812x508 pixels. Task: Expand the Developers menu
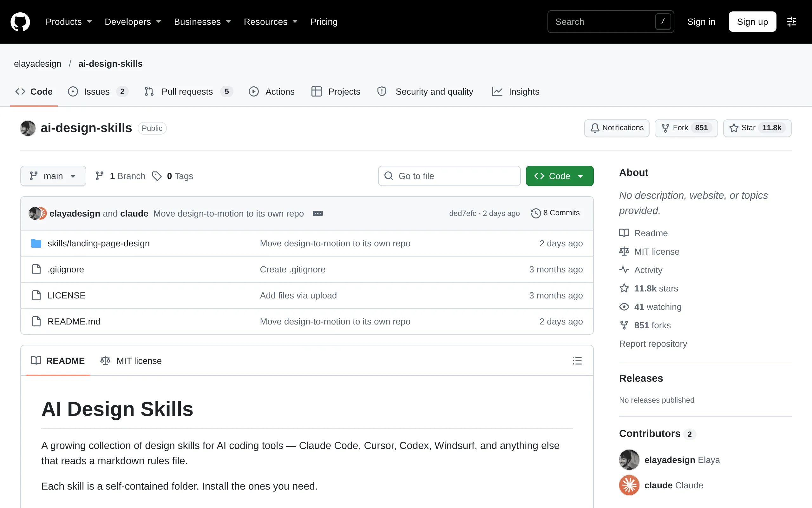coord(133,22)
